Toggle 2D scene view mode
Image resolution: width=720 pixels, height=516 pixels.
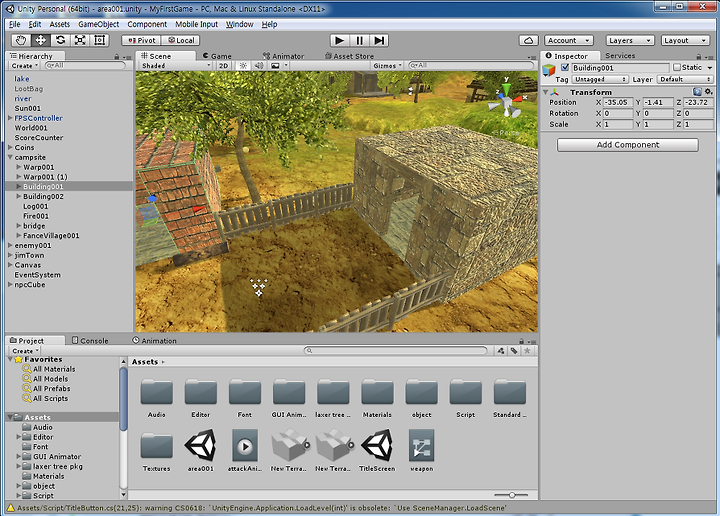[223, 66]
